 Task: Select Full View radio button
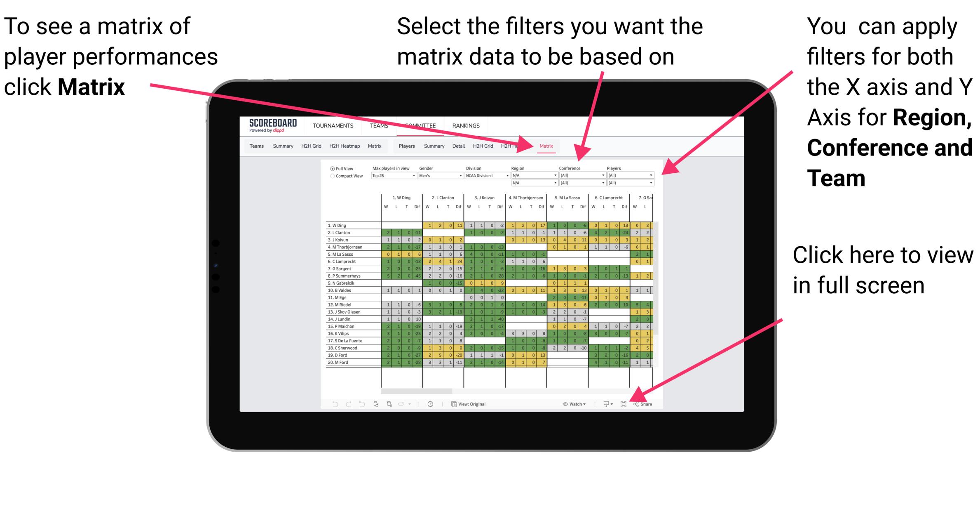click(332, 170)
